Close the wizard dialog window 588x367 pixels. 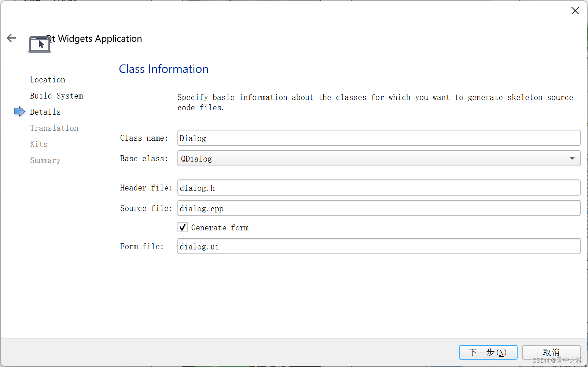575,11
